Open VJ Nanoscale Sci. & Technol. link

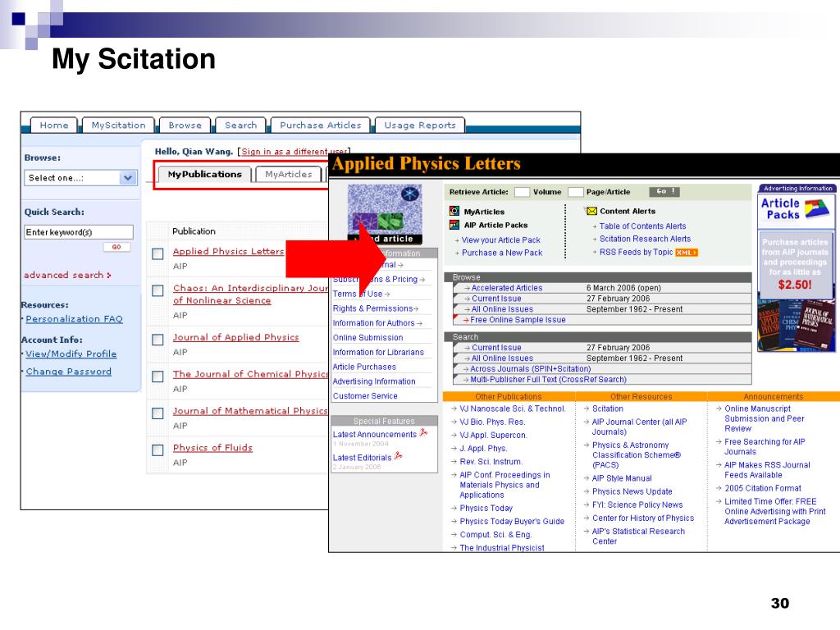(x=512, y=409)
